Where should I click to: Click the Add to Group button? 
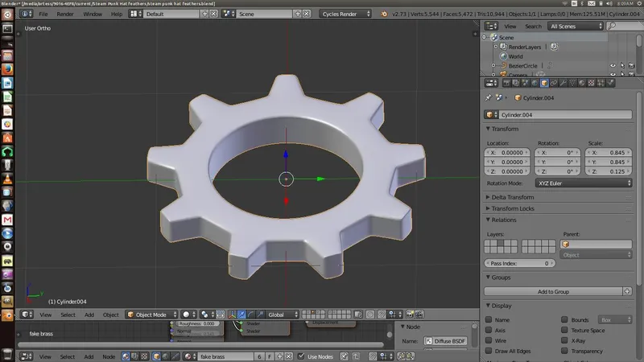[x=554, y=291]
